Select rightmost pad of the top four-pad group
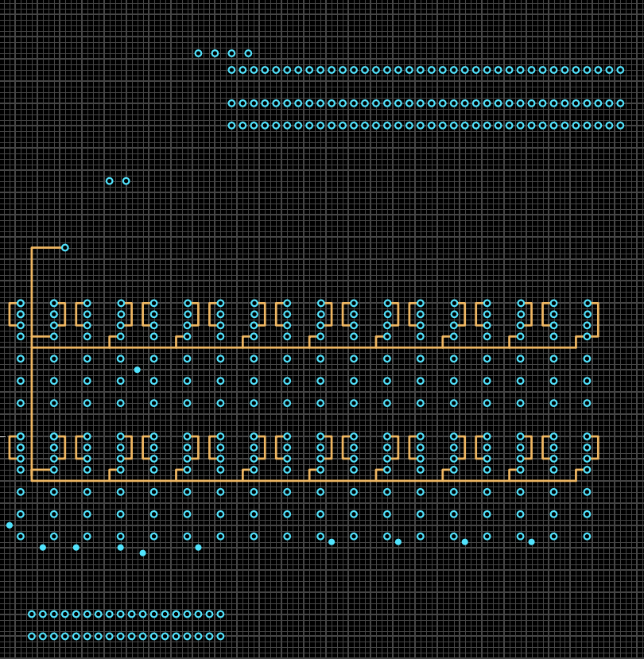Image resolution: width=644 pixels, height=659 pixels. tap(248, 53)
